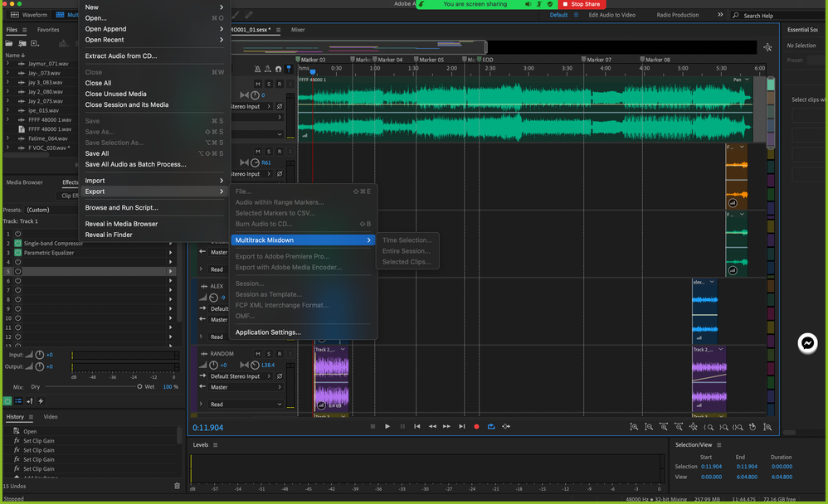The height and width of the screenshot is (504, 828).
Task: Toggle power for Parametric Equalizer effect
Action: [17, 253]
